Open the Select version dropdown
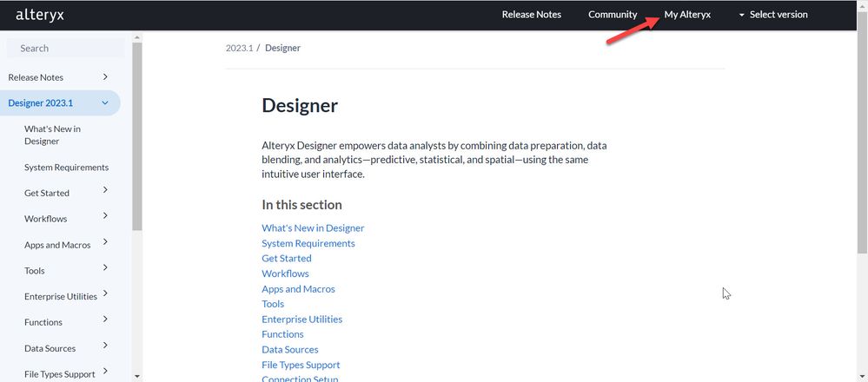 [x=772, y=15]
